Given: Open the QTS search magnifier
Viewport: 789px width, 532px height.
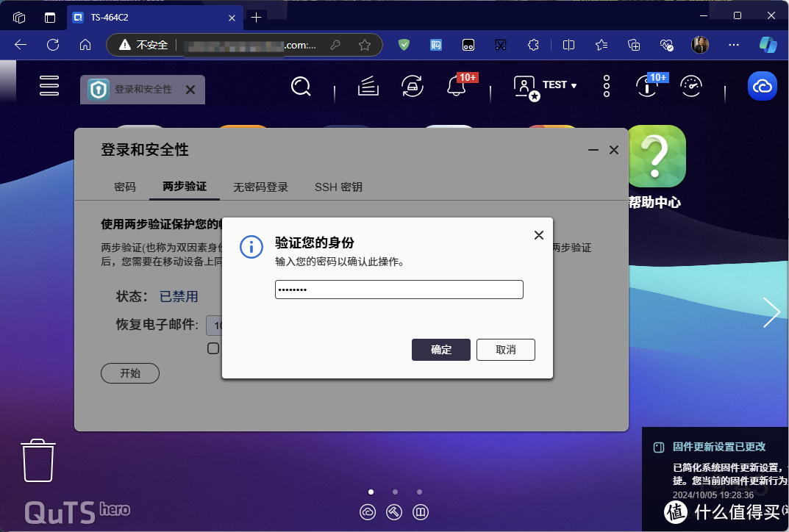Looking at the screenshot, I should point(301,86).
